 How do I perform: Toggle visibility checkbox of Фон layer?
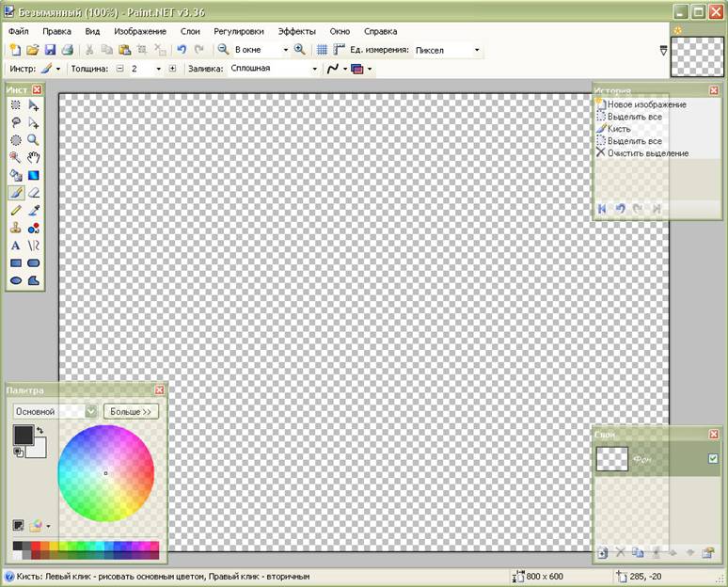click(x=713, y=458)
